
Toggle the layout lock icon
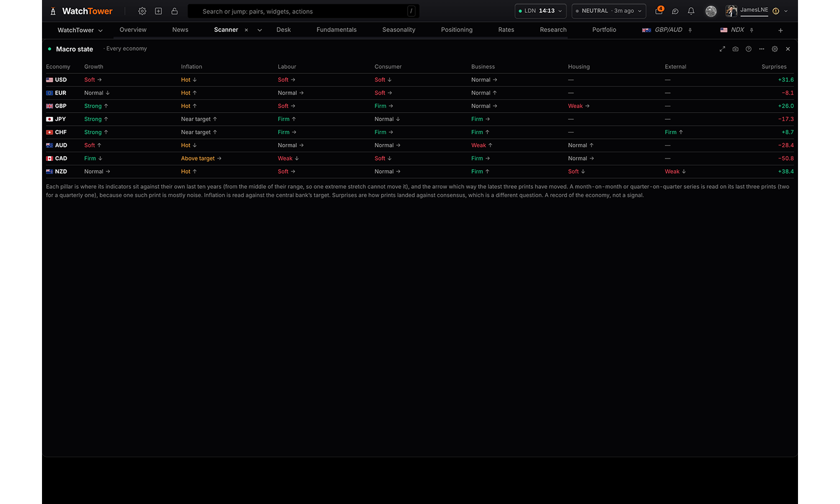[175, 11]
